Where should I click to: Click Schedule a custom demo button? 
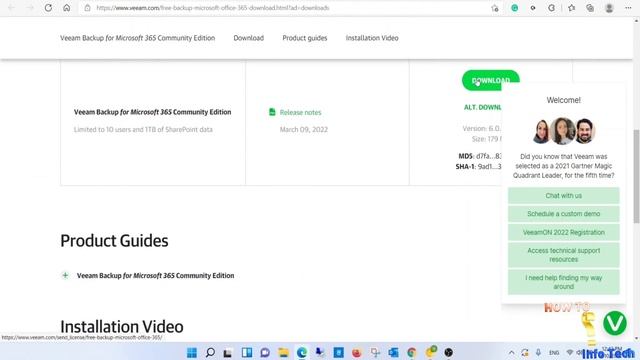(x=564, y=214)
